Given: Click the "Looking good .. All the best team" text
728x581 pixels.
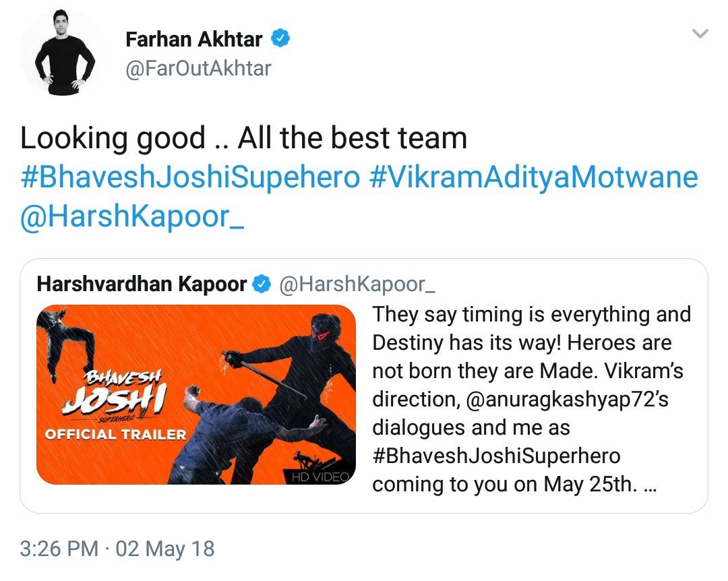Looking at the screenshot, I should [x=243, y=138].
